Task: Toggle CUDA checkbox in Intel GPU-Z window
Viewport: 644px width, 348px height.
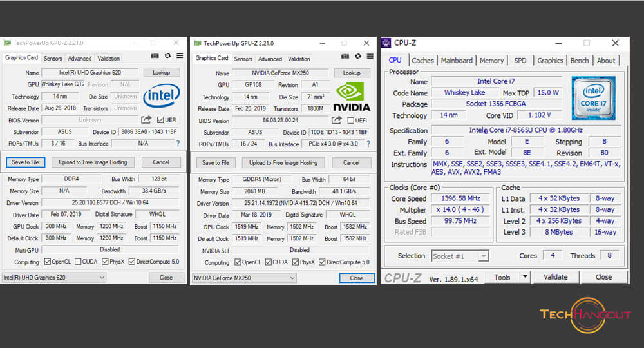Action: [78, 261]
